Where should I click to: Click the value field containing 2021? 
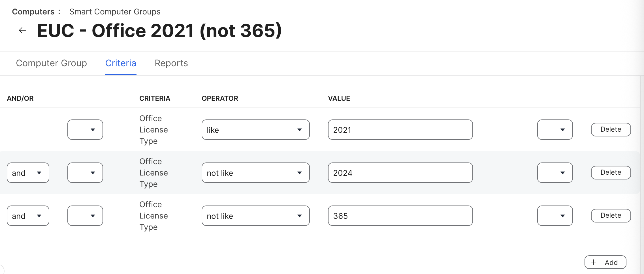click(400, 130)
